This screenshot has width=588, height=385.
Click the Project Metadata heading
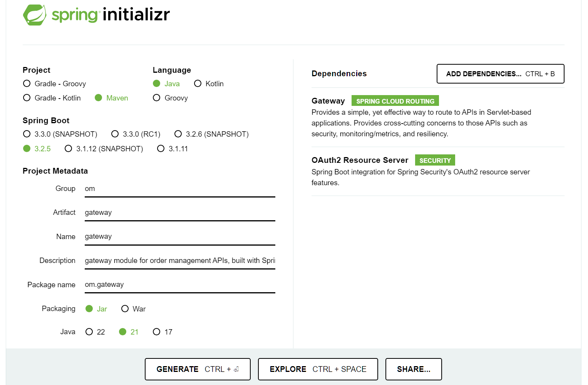(55, 171)
